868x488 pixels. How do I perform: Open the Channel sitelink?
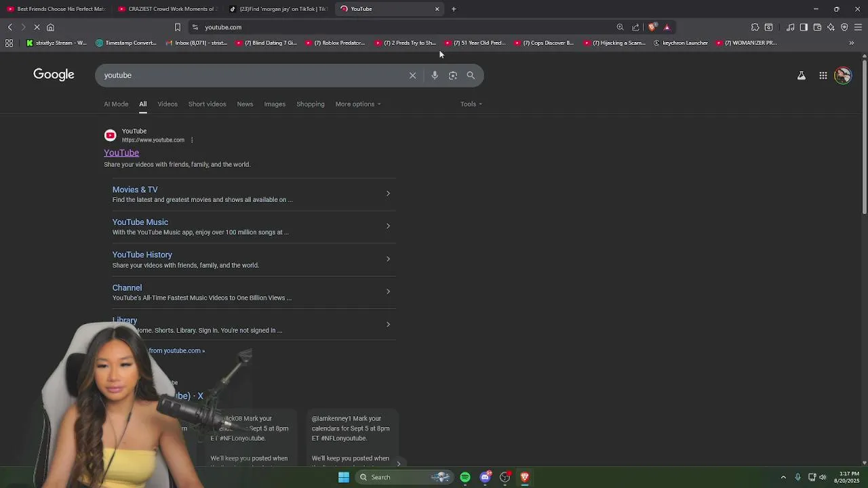(127, 287)
